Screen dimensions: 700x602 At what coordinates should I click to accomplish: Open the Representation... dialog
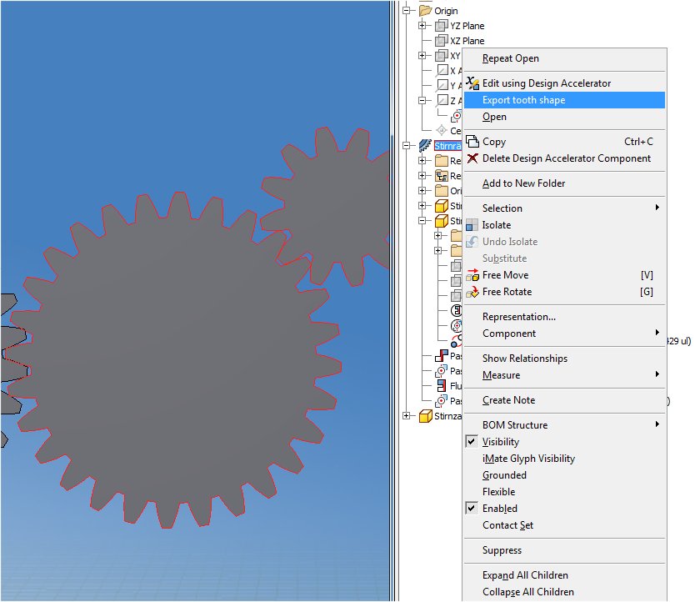click(564, 317)
